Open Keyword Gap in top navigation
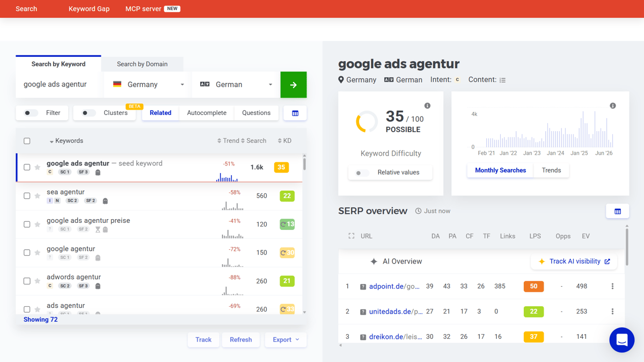This screenshot has height=362, width=644. pyautogui.click(x=89, y=9)
